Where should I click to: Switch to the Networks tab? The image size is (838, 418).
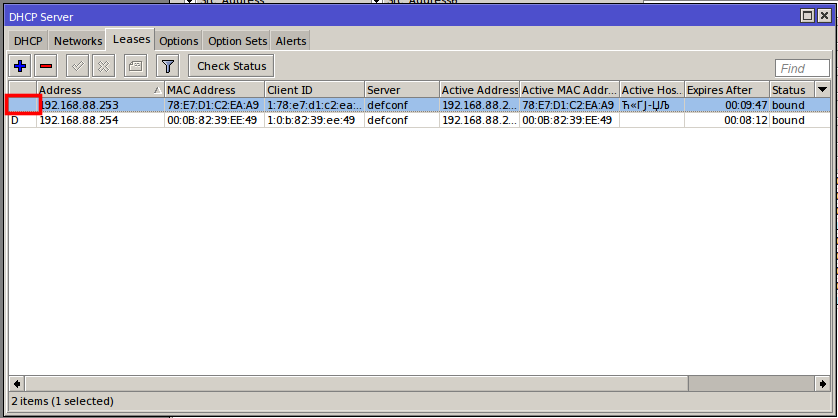pos(77,41)
